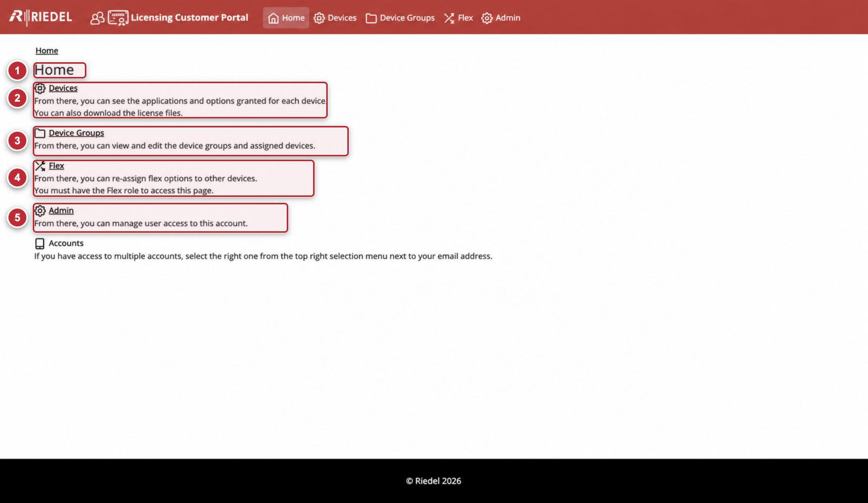
Task: Click the Devices chip icon in the navigation bar
Action: 319,18
